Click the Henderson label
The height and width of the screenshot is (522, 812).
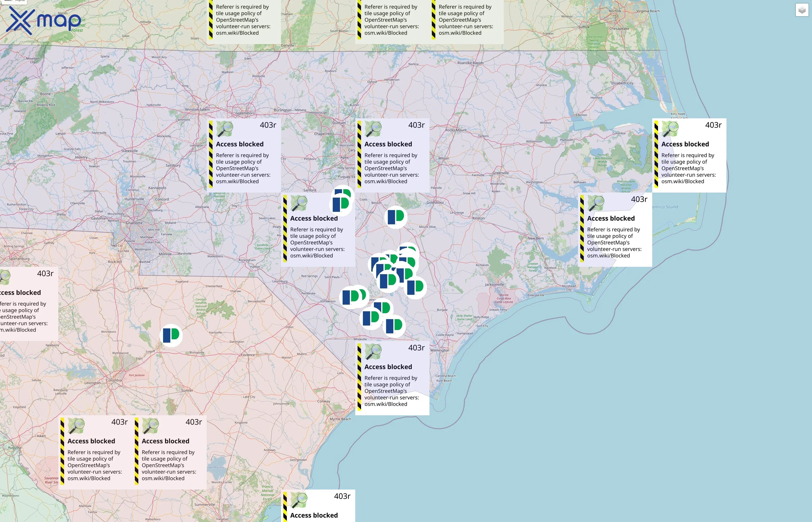pyautogui.click(x=392, y=80)
